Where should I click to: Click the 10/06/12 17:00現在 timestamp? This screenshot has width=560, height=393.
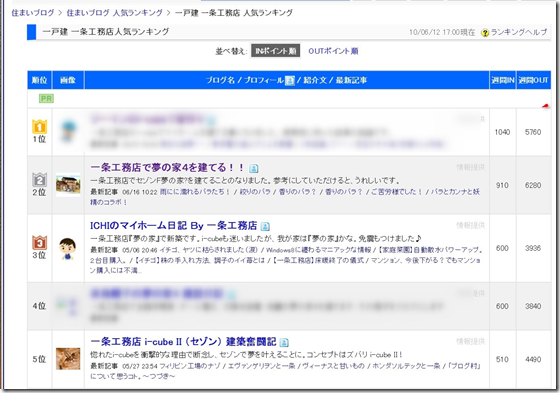click(x=442, y=33)
